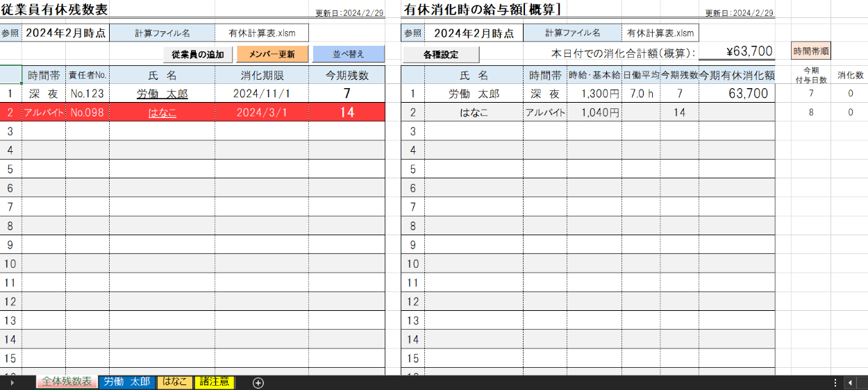Switch to the はなこ sheet tab
The image size is (868, 390).
(174, 382)
